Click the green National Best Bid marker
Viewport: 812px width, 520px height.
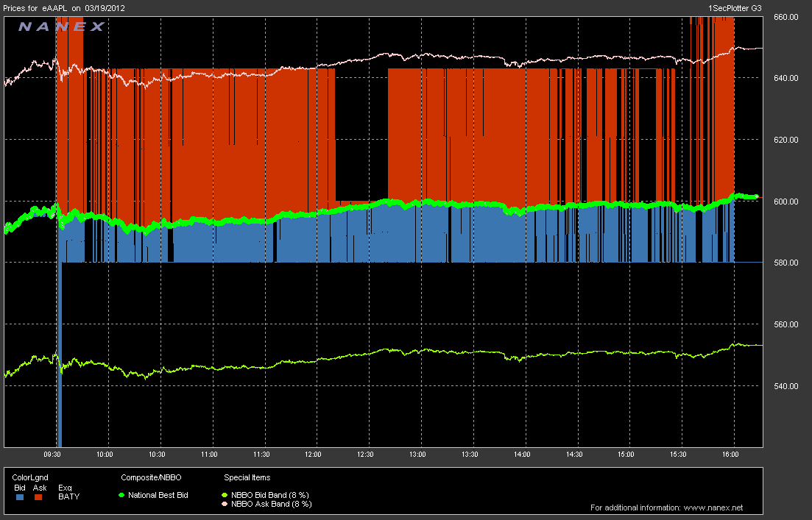[121, 495]
